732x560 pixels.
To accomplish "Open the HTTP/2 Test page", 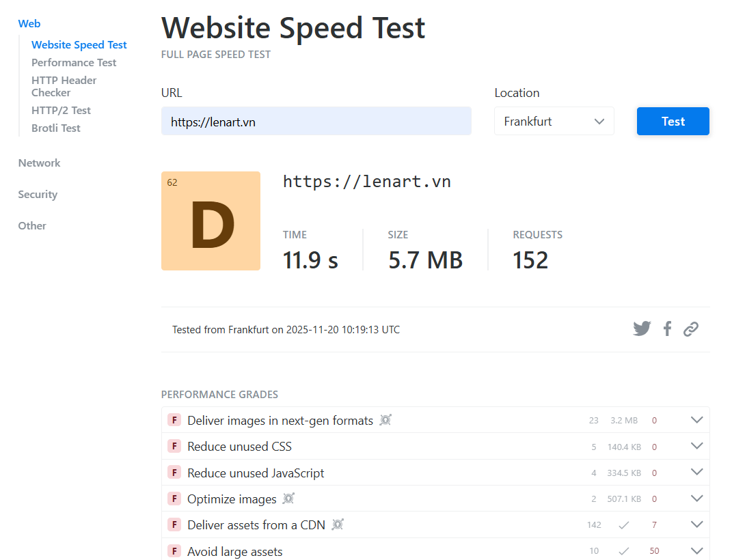I will pos(61,110).
